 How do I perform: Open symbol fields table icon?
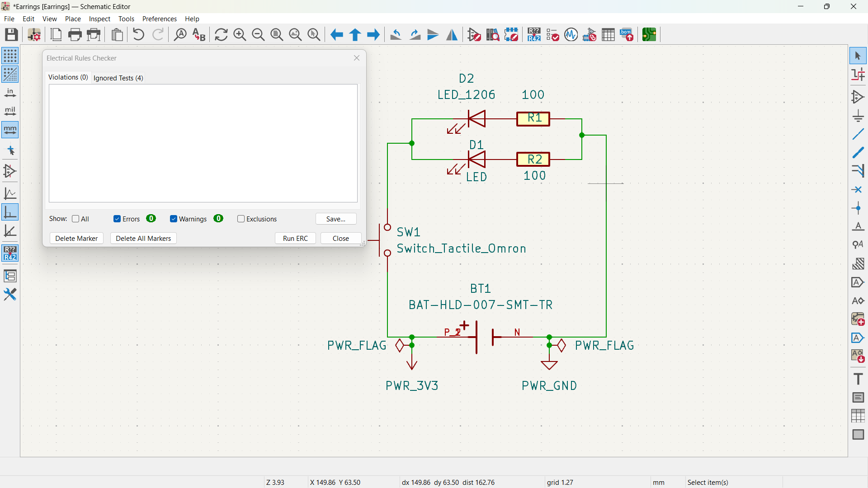pos(608,35)
